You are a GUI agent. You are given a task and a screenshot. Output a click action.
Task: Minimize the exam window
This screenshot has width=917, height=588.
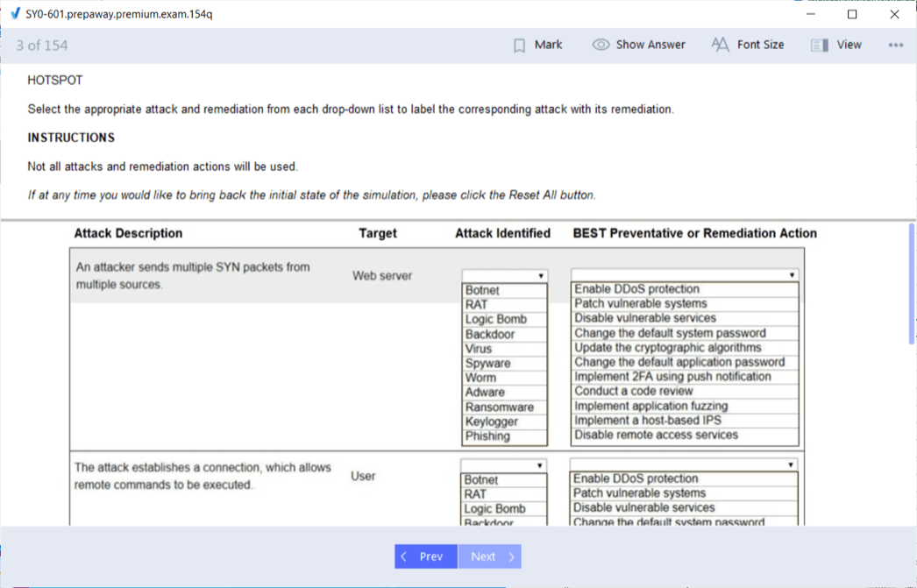tap(811, 14)
